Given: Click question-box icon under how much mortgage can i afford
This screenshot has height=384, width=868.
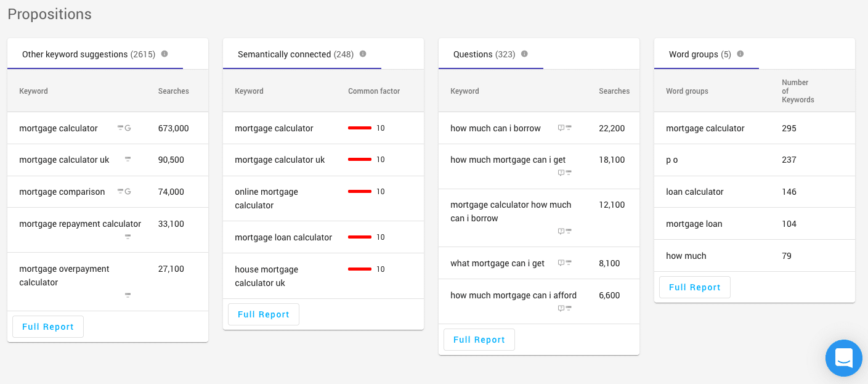Looking at the screenshot, I should (561, 308).
